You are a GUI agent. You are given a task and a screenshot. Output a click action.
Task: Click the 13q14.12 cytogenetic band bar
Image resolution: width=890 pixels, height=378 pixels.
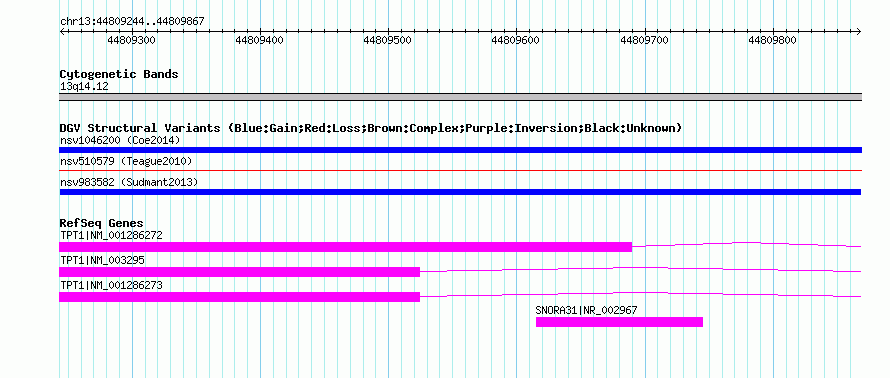(x=460, y=96)
